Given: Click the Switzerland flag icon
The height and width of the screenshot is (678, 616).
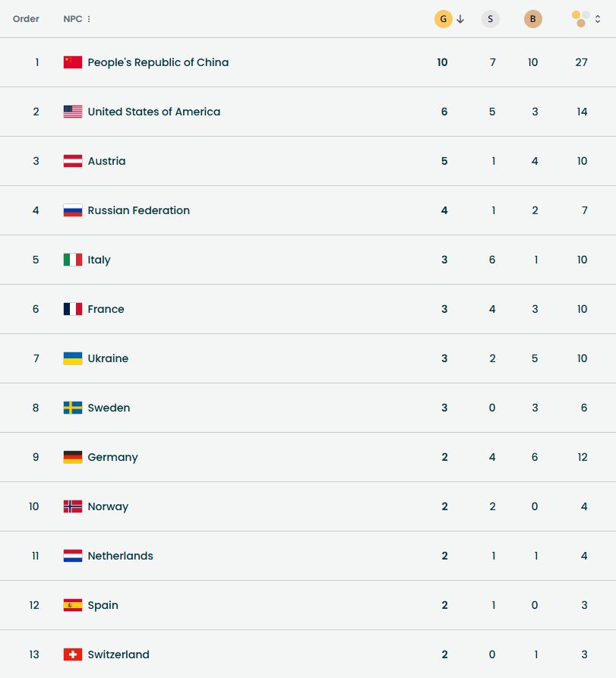Looking at the screenshot, I should [x=73, y=654].
